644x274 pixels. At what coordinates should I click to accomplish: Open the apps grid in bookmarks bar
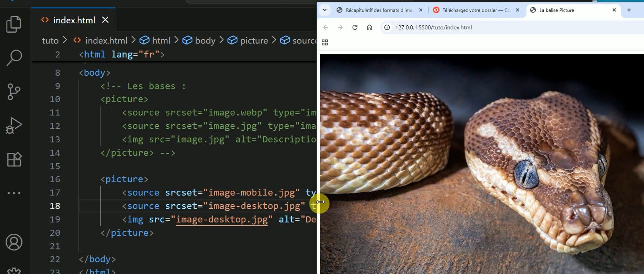[325, 42]
